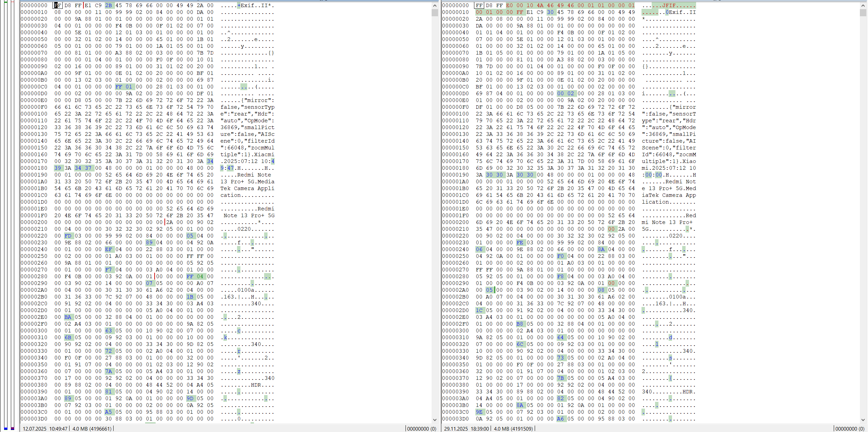Click right status bar file size 4.0 MB (4191509)

(x=513, y=429)
